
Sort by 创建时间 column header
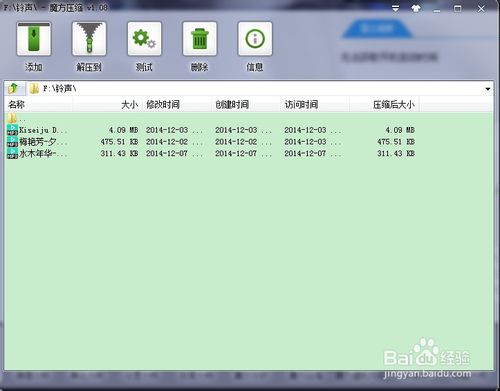pos(246,105)
